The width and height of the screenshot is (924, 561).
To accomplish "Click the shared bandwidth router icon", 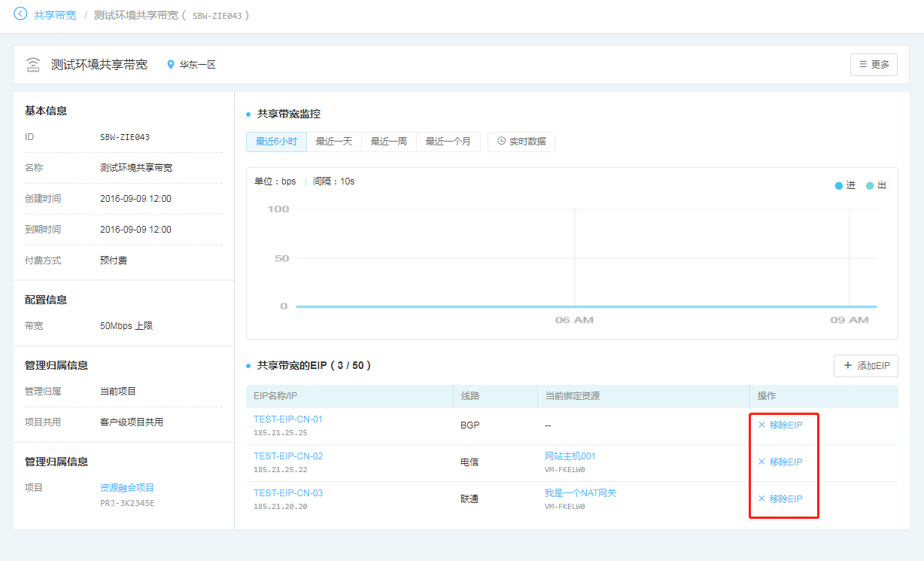I will [x=33, y=65].
